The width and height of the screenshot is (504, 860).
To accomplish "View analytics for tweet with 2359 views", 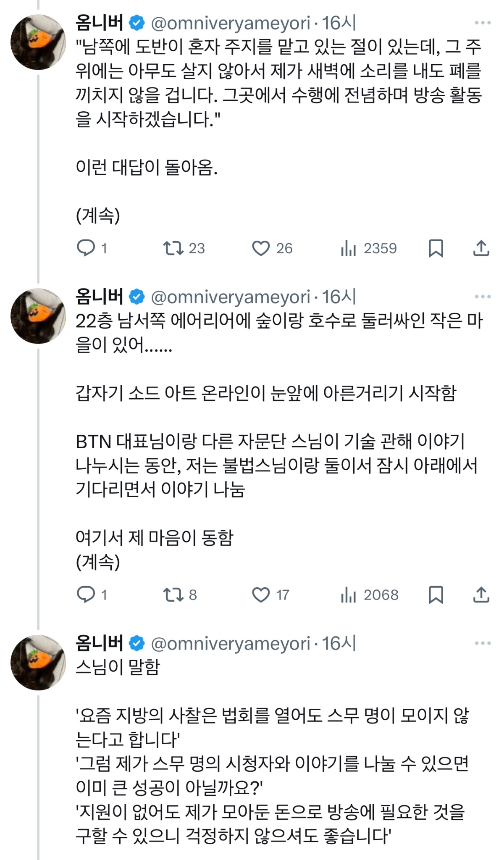I will coord(349,248).
